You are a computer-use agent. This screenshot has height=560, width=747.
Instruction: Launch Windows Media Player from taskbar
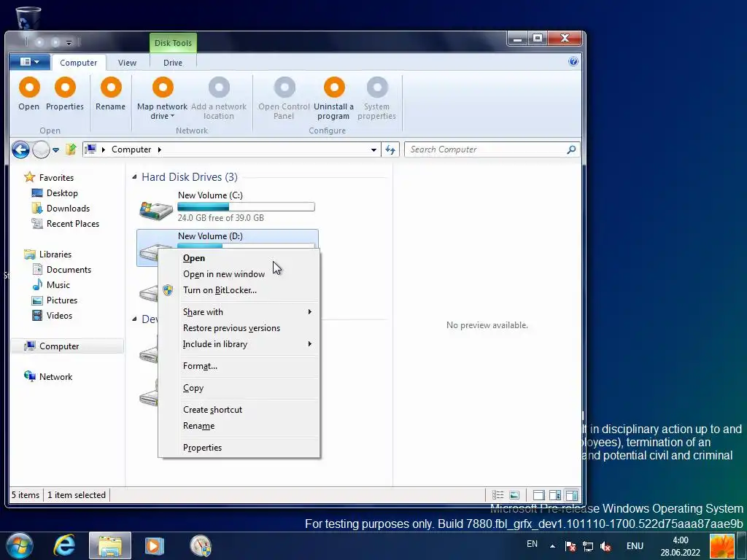click(155, 545)
